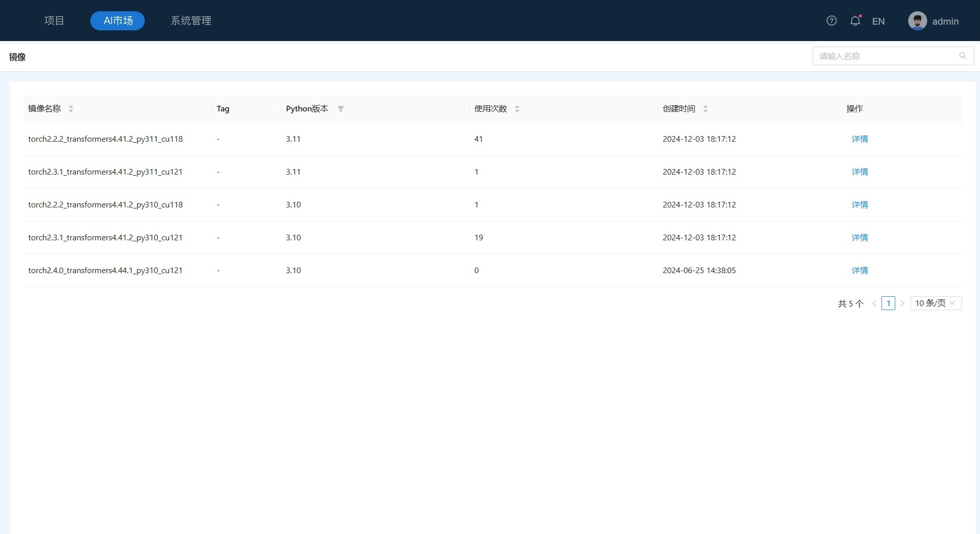Open the Python版本 filter icon

click(x=340, y=109)
